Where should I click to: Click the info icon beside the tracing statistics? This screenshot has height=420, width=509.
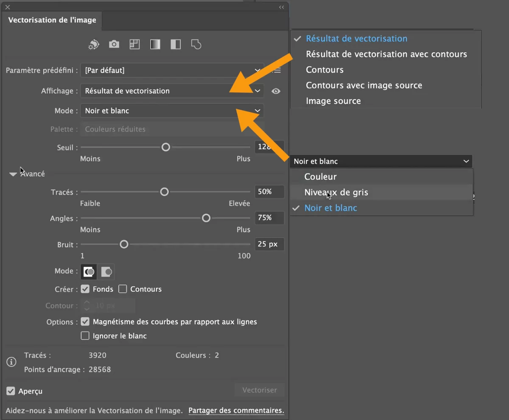point(11,362)
